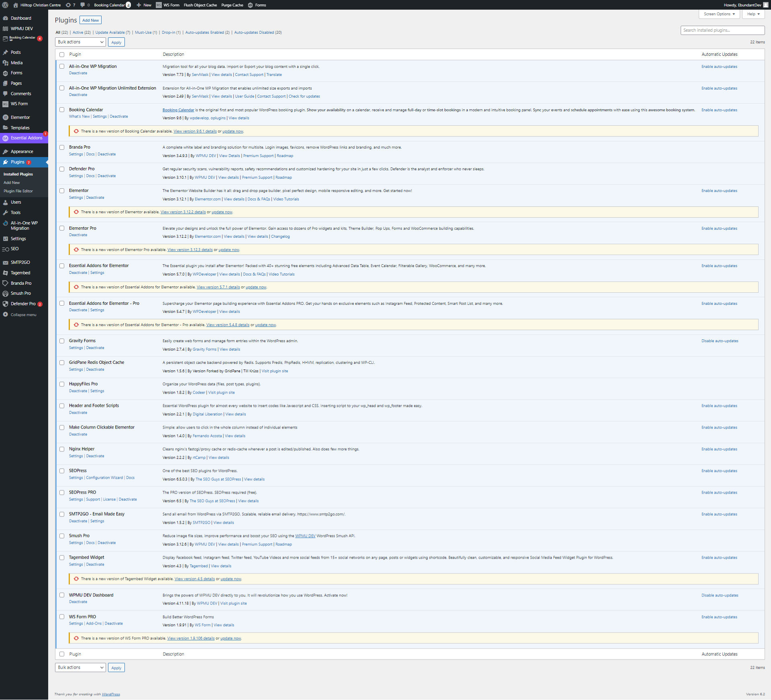Open Tools via wrench icon
This screenshot has height=700, width=771.
click(5, 213)
